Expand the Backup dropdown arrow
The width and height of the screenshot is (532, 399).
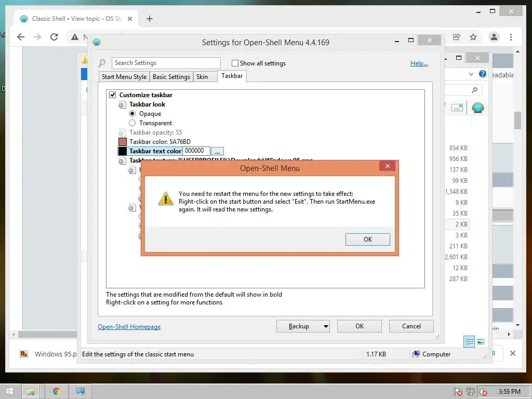(326, 326)
